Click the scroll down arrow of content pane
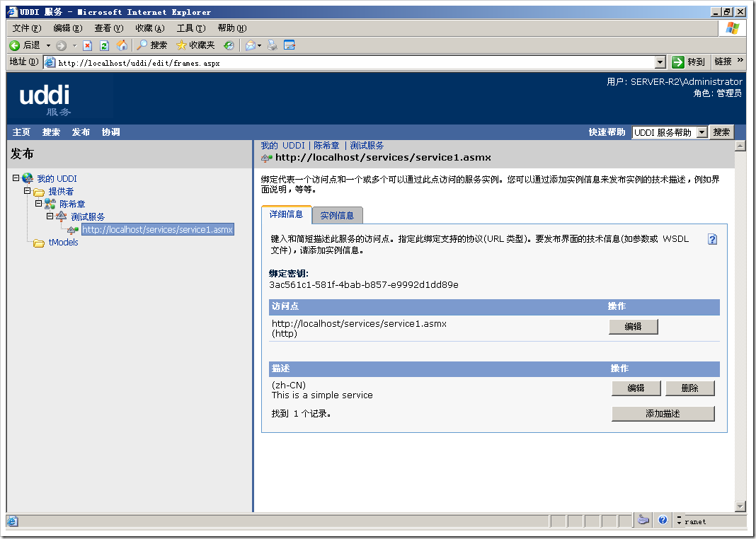Image resolution: width=756 pixels, height=539 pixels. pos(740,506)
